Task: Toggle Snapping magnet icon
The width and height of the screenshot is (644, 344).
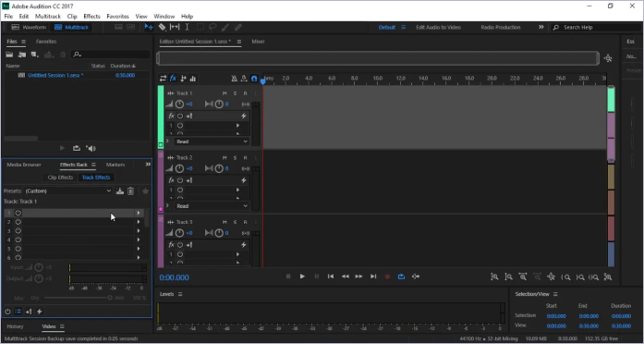Action: pyautogui.click(x=254, y=79)
